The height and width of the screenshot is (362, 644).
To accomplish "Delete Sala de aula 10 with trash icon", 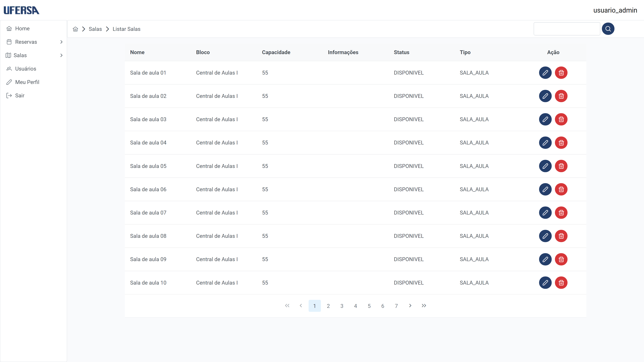I will click(561, 283).
